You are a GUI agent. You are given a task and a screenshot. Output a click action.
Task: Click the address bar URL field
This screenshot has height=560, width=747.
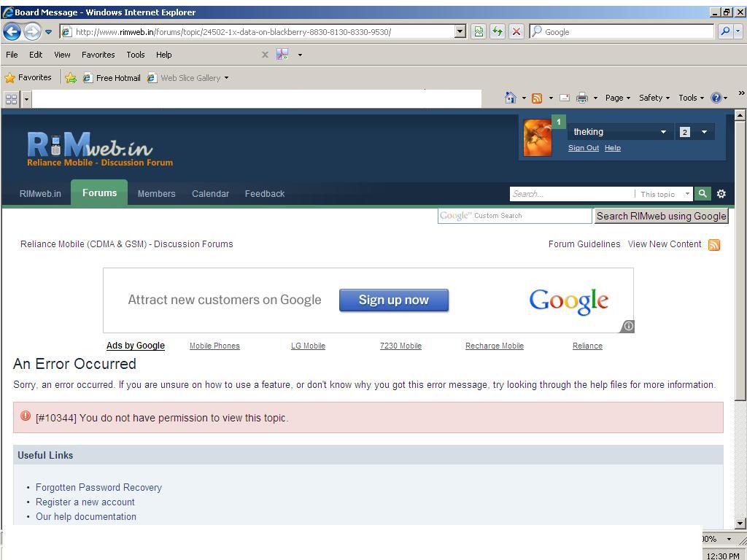click(x=258, y=32)
